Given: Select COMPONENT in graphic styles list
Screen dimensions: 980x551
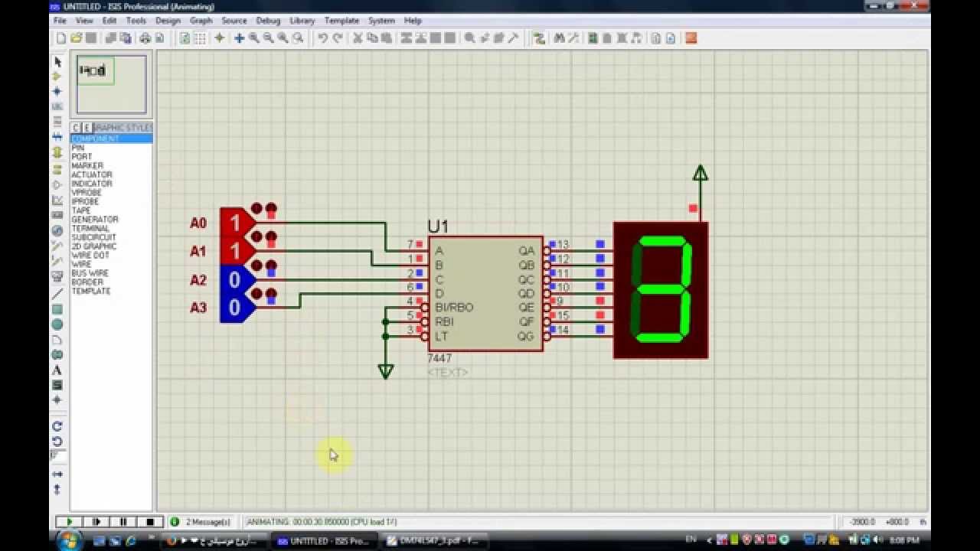Looking at the screenshot, I should pyautogui.click(x=111, y=139).
